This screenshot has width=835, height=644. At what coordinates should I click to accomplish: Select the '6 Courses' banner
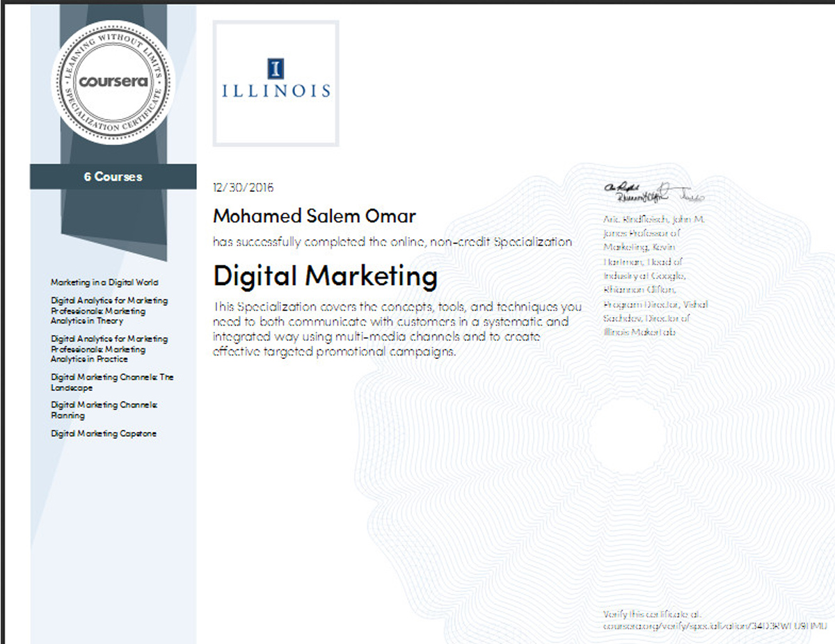(x=113, y=177)
